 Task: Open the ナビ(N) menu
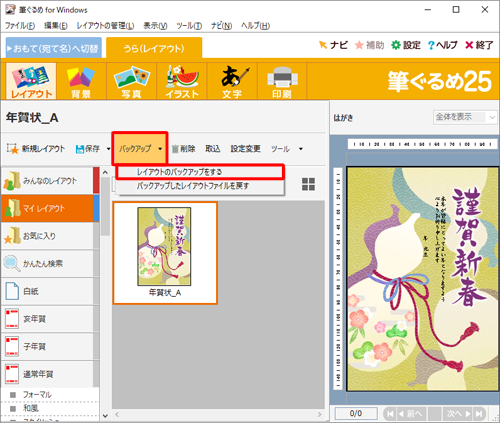click(x=221, y=26)
